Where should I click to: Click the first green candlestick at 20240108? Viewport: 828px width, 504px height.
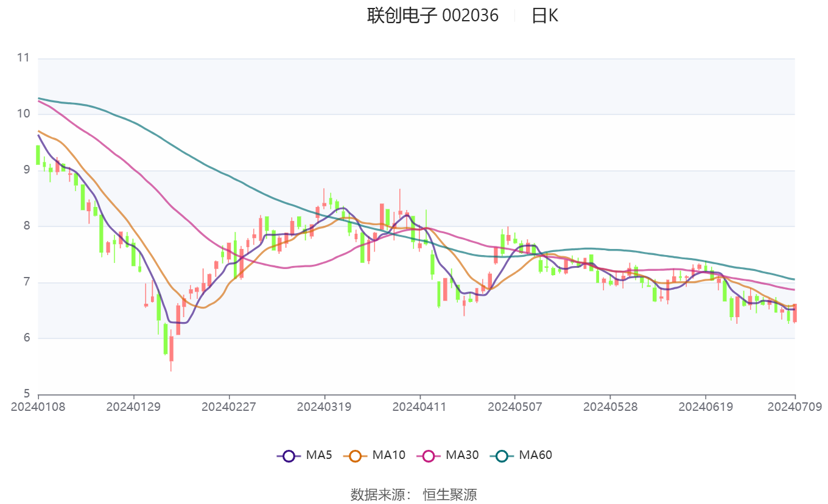click(x=38, y=155)
